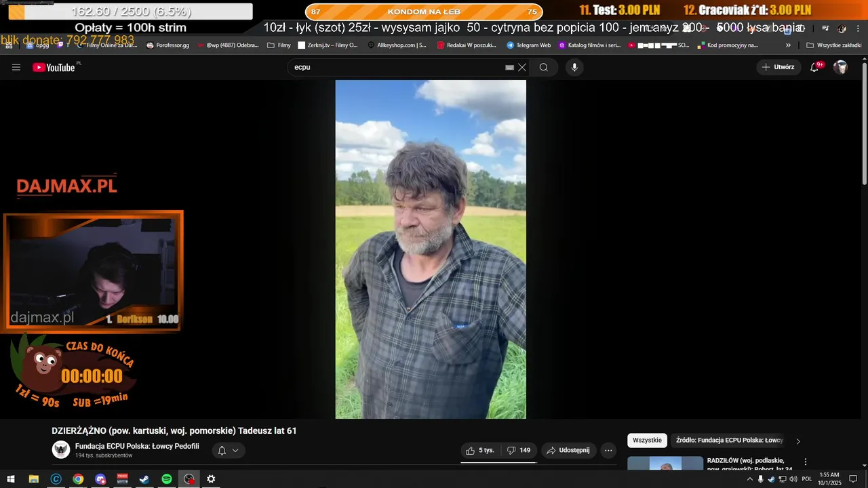Open the Katalog filmów i seri... bookmark
The width and height of the screenshot is (868, 488).
click(x=589, y=45)
